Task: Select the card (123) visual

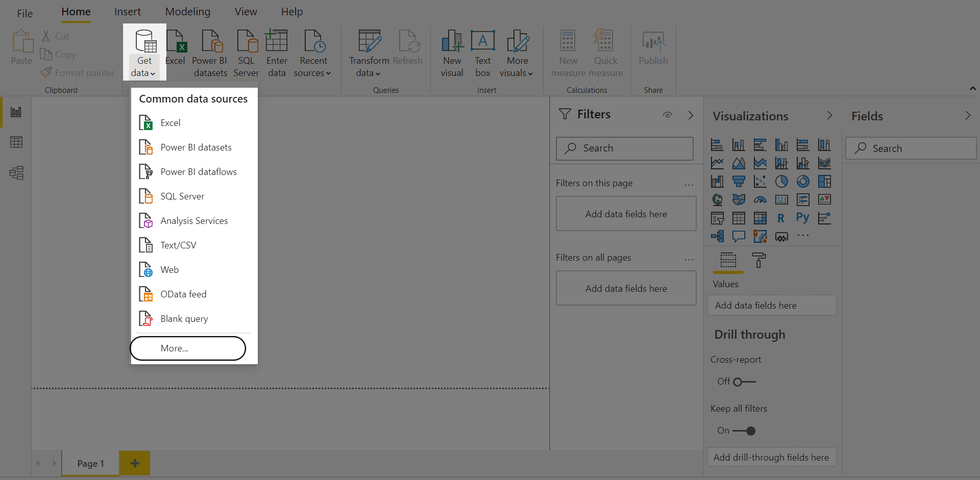Action: click(781, 200)
